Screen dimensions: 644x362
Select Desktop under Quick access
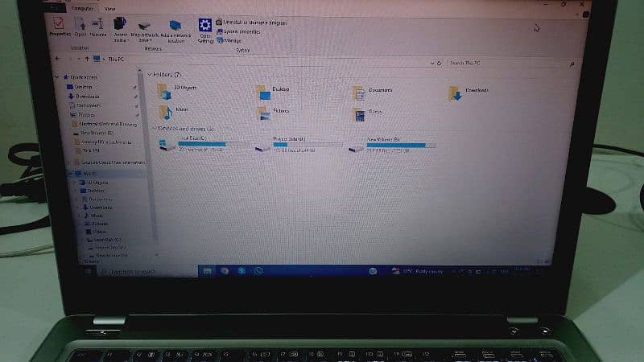tap(84, 87)
